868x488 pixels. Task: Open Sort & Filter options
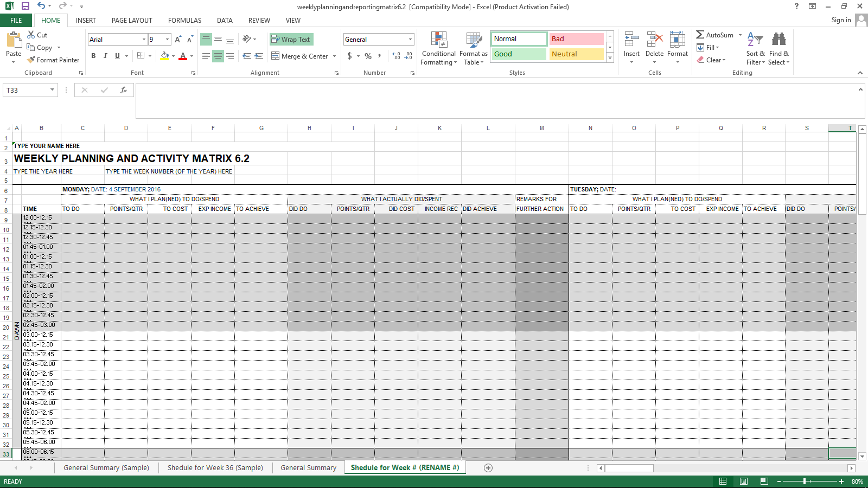click(755, 48)
